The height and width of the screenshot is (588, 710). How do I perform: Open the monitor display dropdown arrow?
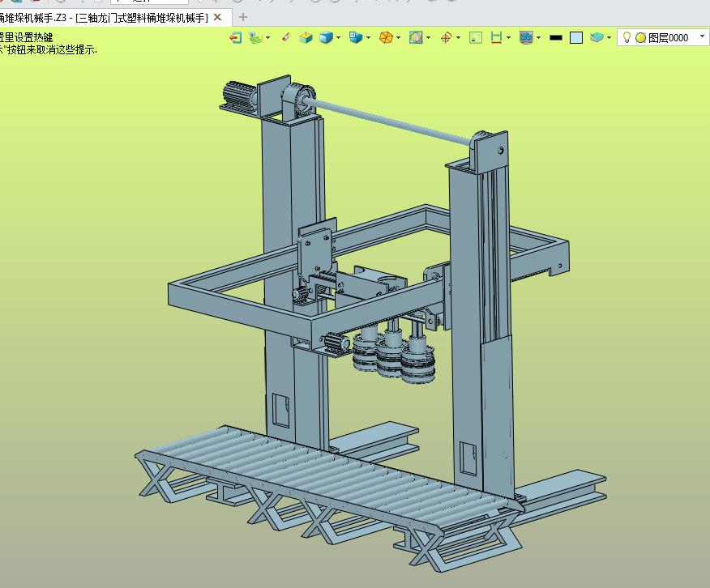[538, 37]
